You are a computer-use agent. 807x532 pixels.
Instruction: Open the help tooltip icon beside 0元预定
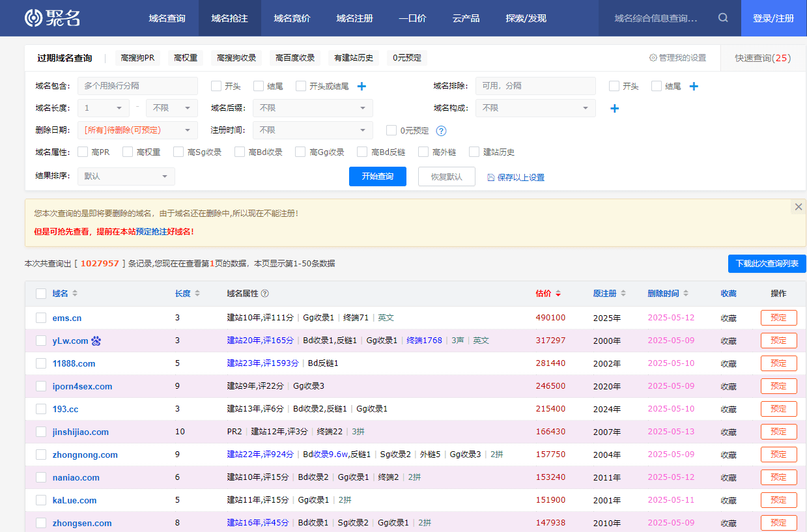[442, 130]
